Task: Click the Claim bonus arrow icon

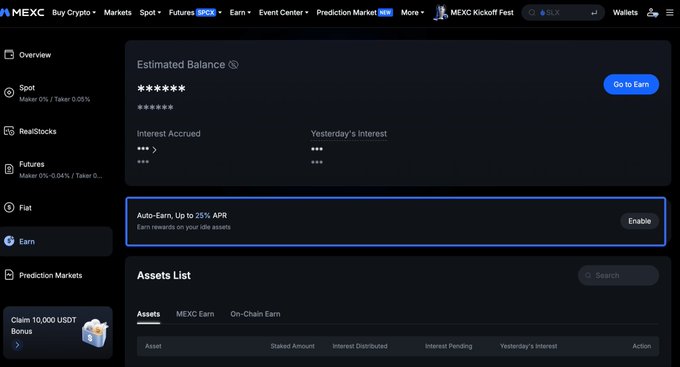Action: point(17,345)
